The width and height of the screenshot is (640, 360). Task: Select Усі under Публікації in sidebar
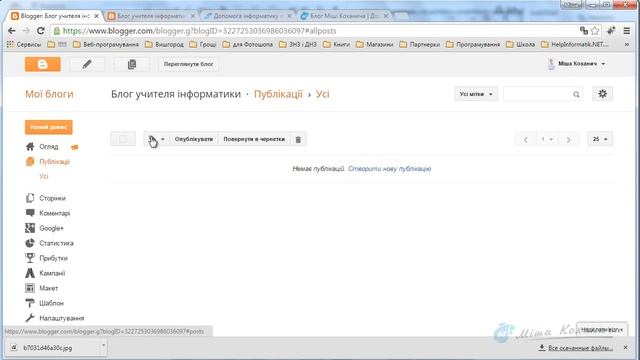44,176
